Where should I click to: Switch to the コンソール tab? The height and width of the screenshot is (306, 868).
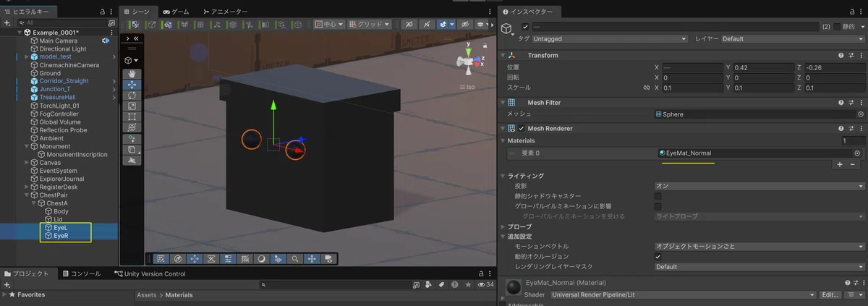(x=82, y=273)
